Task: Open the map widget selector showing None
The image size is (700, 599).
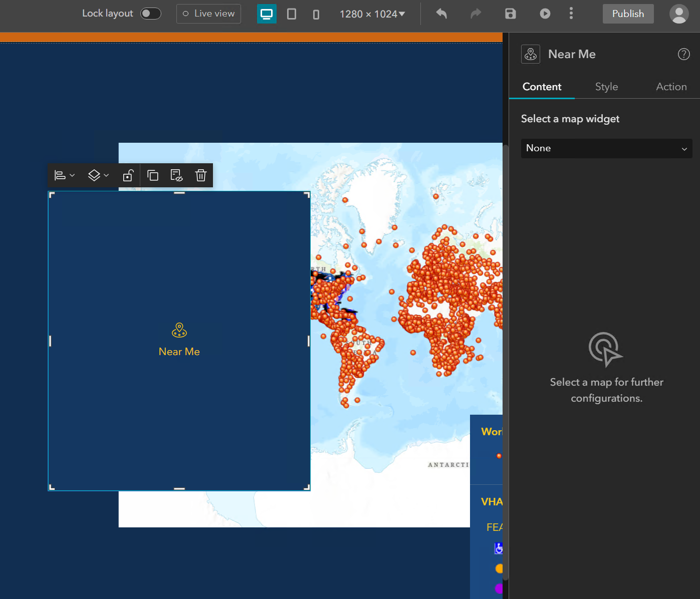Action: [606, 148]
